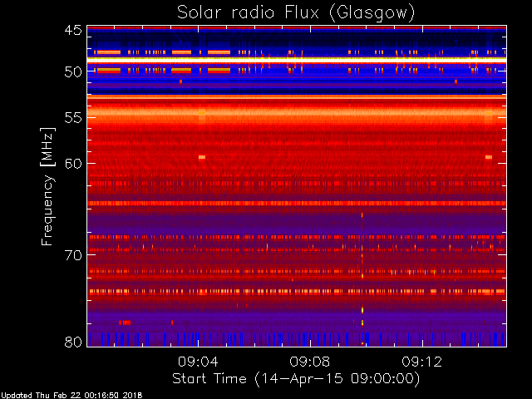
Task: Click the 55 MHz axis label
Action: pyautogui.click(x=73, y=118)
